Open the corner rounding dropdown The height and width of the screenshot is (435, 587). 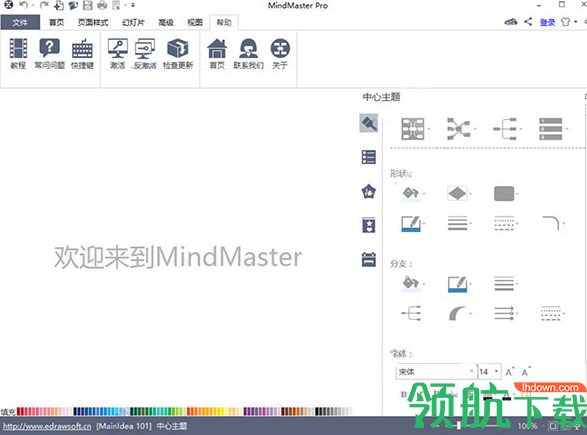click(x=553, y=223)
